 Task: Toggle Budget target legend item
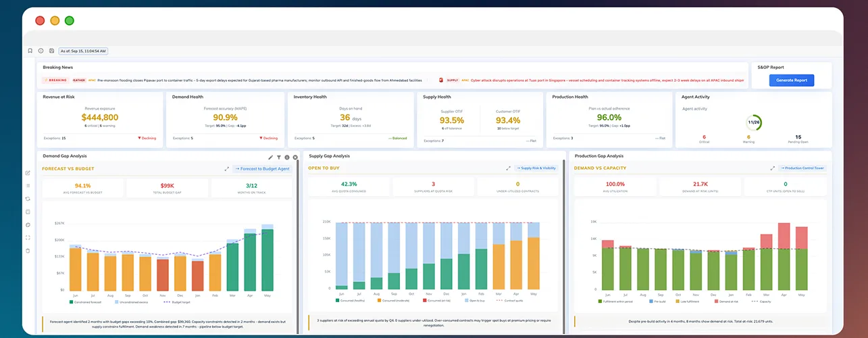pos(178,302)
